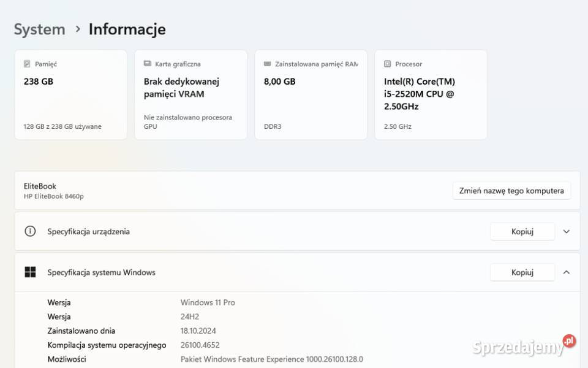
Task: Click the Windows 11 Pro version value
Action: tap(208, 302)
